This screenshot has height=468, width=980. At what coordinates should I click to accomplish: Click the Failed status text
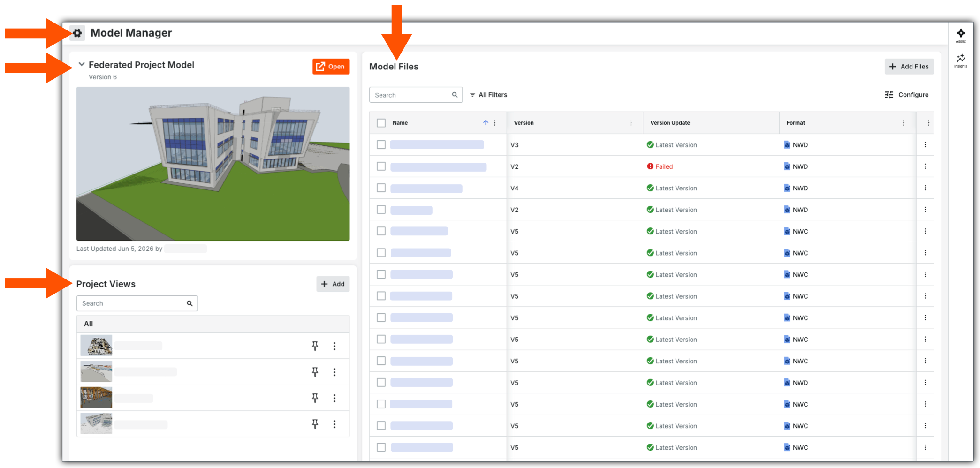click(x=664, y=166)
